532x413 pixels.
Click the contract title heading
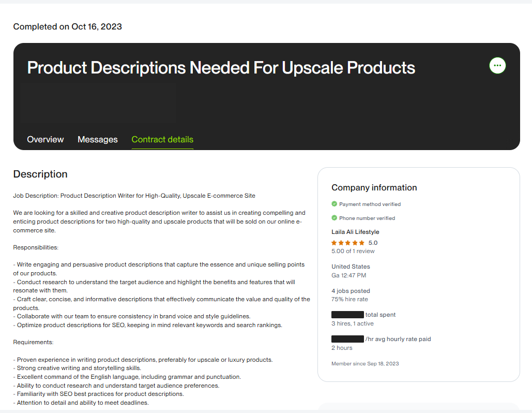pos(221,68)
